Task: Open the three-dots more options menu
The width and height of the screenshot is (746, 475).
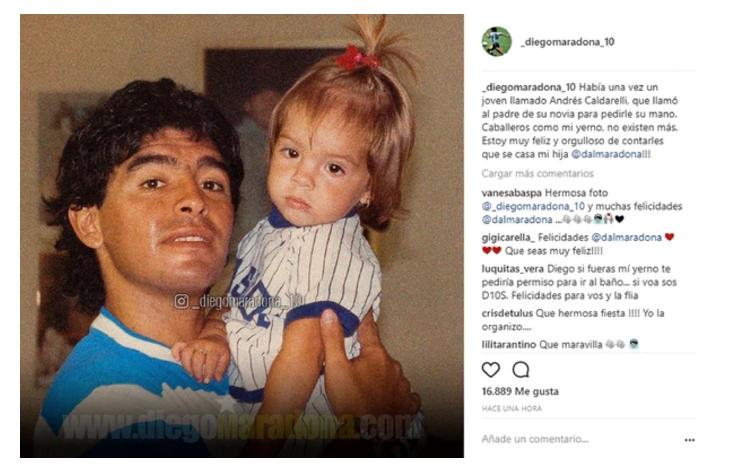Action: tap(689, 440)
